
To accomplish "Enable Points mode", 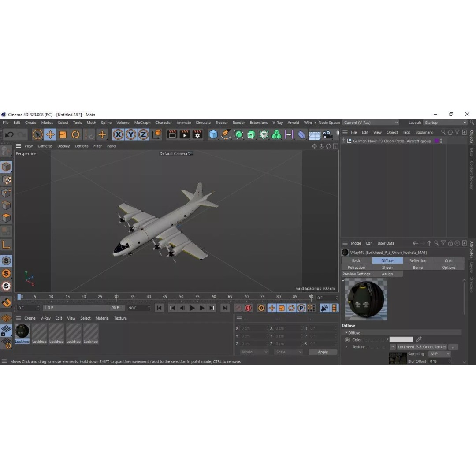I will pos(6,193).
